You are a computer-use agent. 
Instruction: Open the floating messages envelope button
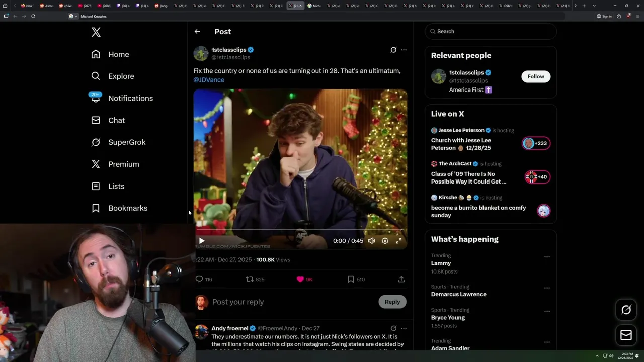626,335
